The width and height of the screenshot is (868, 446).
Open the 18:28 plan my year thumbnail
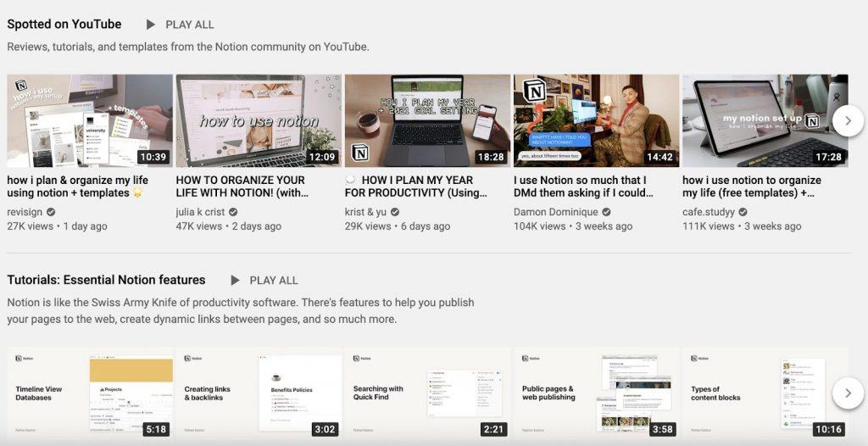pos(426,120)
